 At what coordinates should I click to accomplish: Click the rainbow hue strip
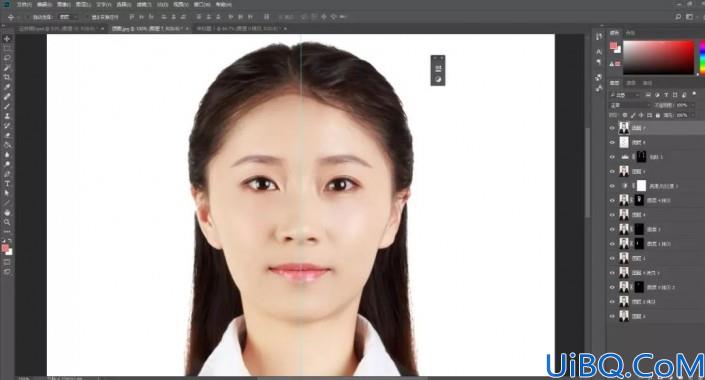[702, 58]
